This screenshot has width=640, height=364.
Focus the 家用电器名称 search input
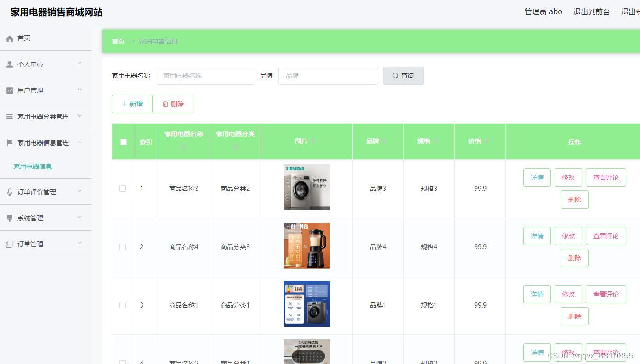[x=205, y=76]
